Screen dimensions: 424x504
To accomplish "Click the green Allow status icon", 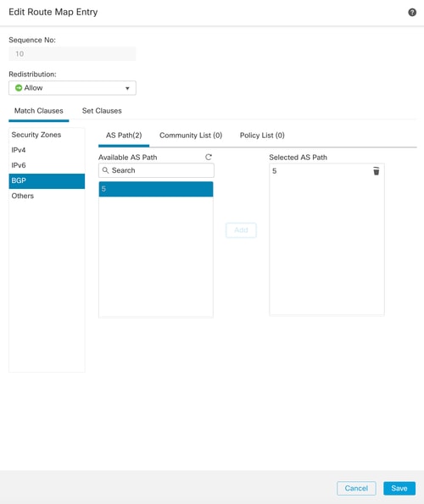I will (19, 88).
